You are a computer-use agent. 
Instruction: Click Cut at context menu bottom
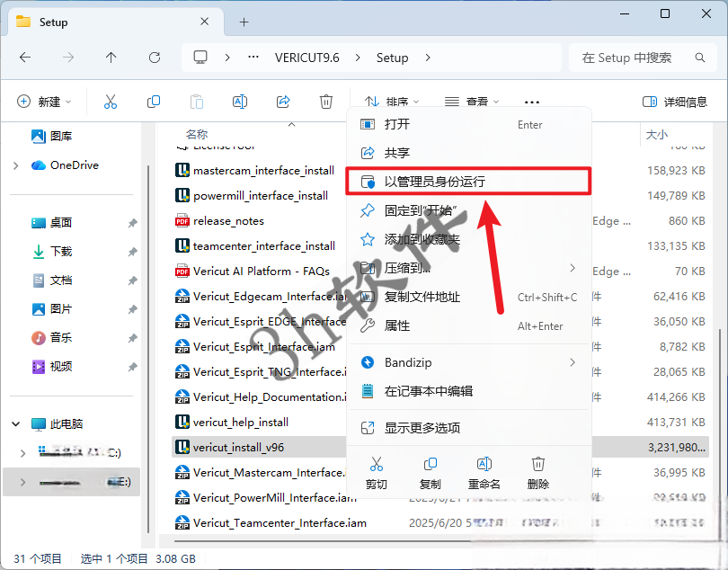[376, 473]
